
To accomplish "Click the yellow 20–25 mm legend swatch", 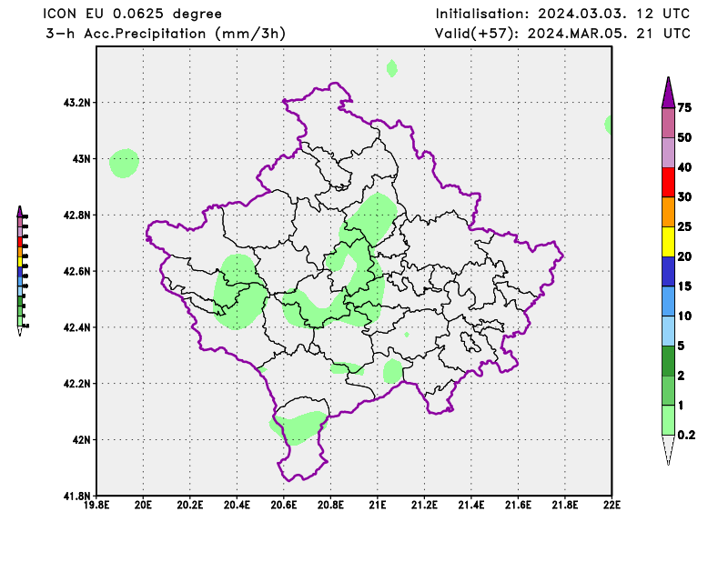I will (668, 242).
